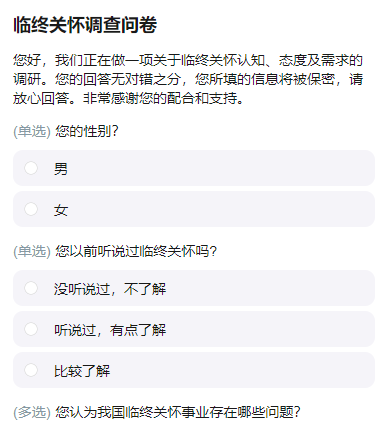Click the 比较了解 answer text

(82, 371)
